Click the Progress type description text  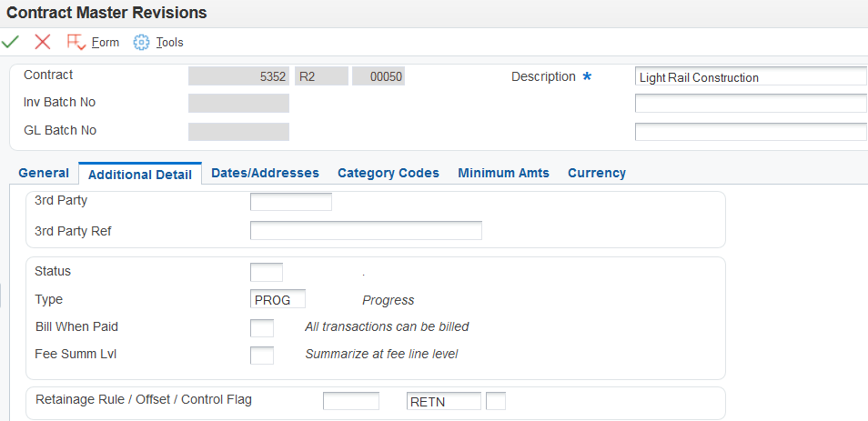coord(389,300)
